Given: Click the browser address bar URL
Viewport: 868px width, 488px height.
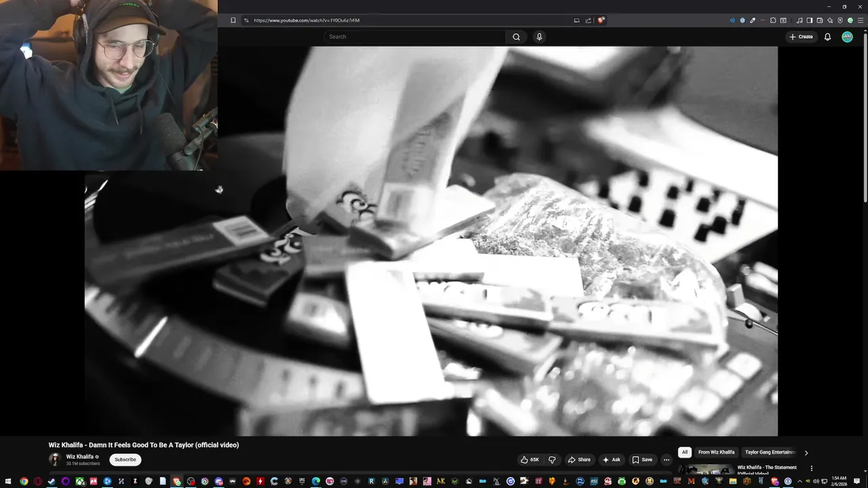Looking at the screenshot, I should [307, 20].
